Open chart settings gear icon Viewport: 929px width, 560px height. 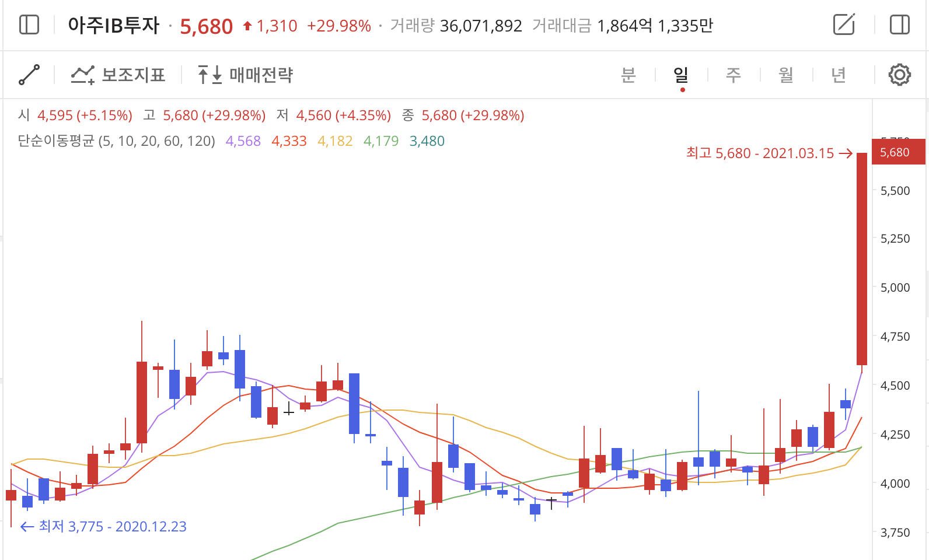[x=899, y=75]
